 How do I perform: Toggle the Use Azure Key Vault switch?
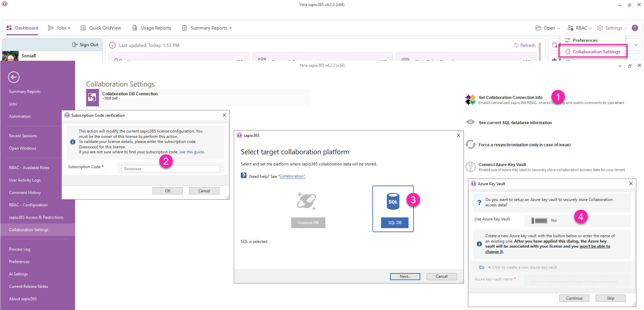pos(539,220)
